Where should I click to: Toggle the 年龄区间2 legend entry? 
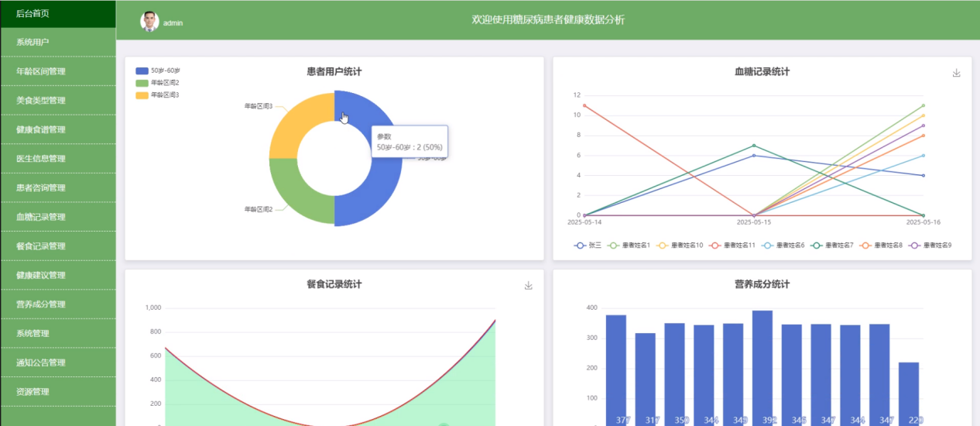158,82
